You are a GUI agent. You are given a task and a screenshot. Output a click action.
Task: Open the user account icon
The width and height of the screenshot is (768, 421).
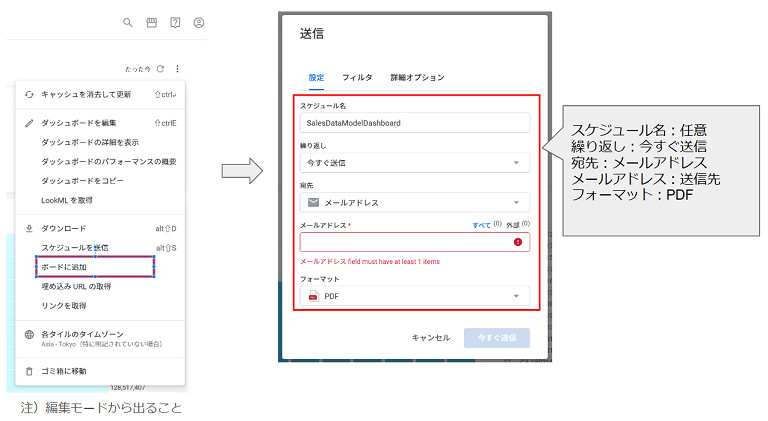(199, 23)
